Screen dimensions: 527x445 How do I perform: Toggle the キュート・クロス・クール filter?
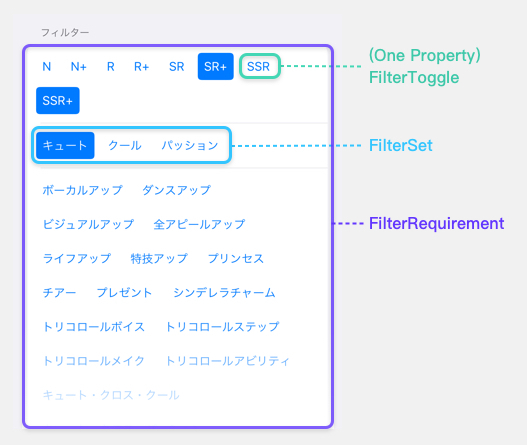[x=111, y=395]
